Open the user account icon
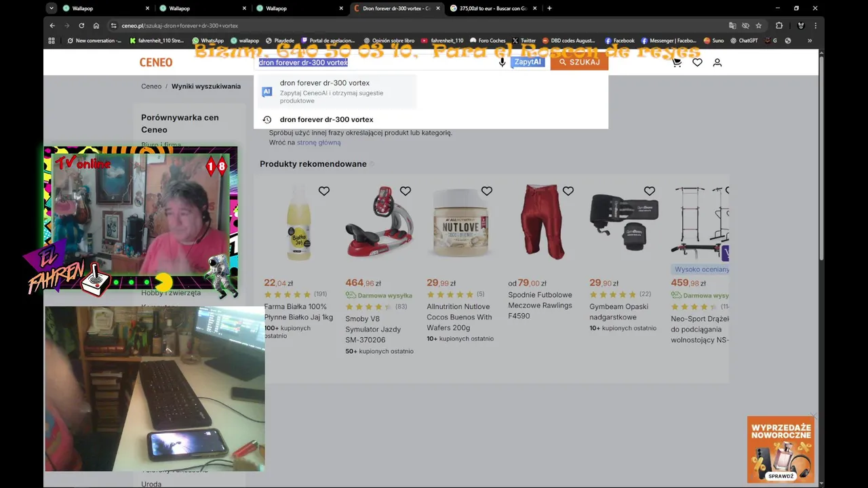The image size is (868, 488). pos(717,62)
